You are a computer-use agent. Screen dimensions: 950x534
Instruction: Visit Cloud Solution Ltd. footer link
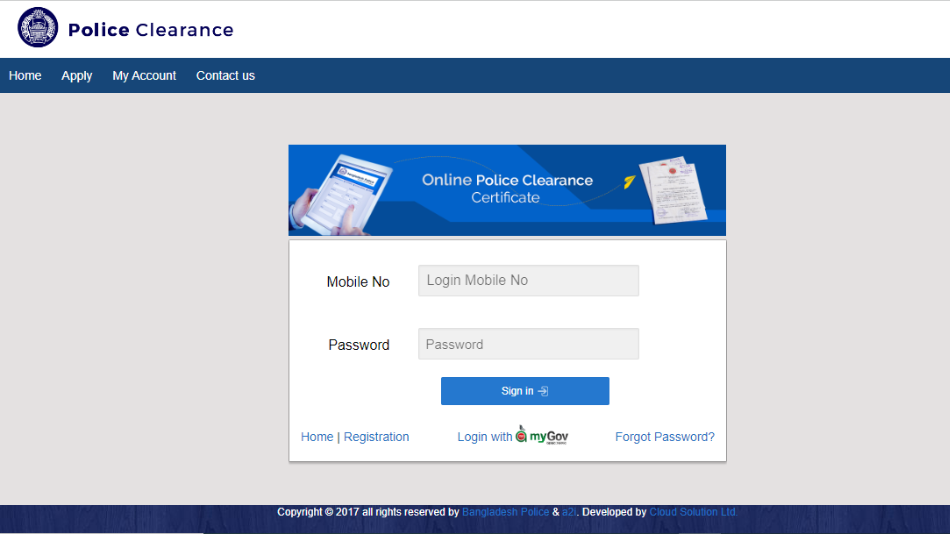[693, 512]
